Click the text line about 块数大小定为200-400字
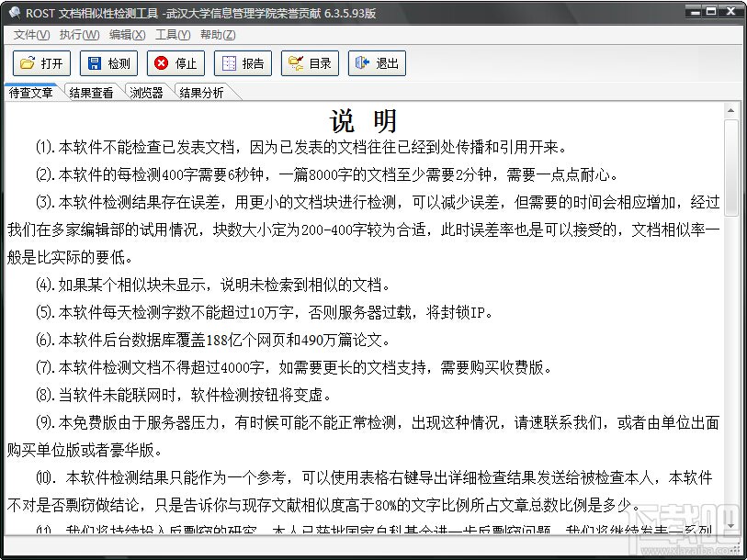The width and height of the screenshot is (747, 560). [x=364, y=230]
